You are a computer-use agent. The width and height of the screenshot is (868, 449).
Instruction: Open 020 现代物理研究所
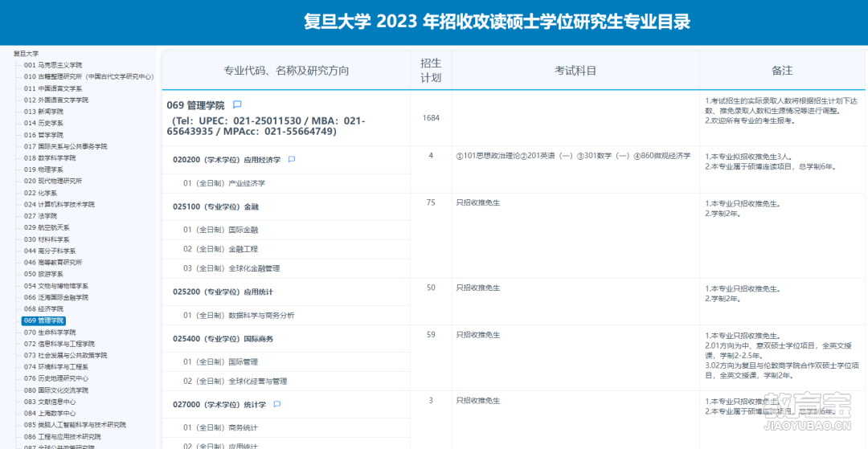point(53,182)
